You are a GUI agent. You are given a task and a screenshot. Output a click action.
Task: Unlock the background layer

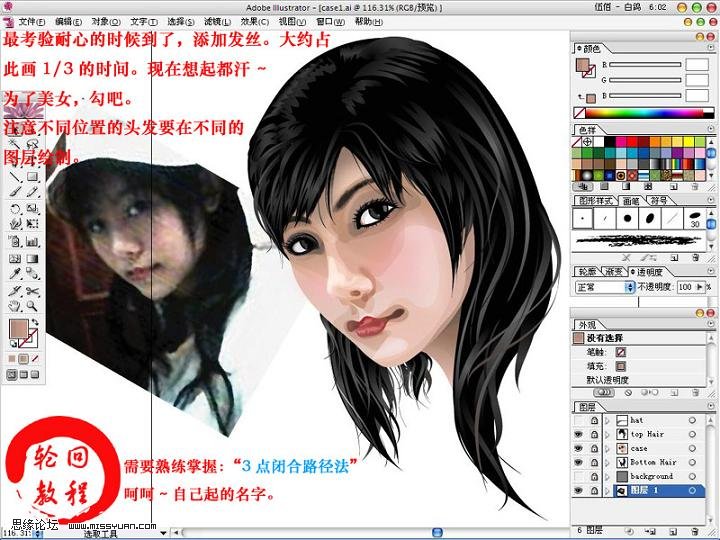594,476
